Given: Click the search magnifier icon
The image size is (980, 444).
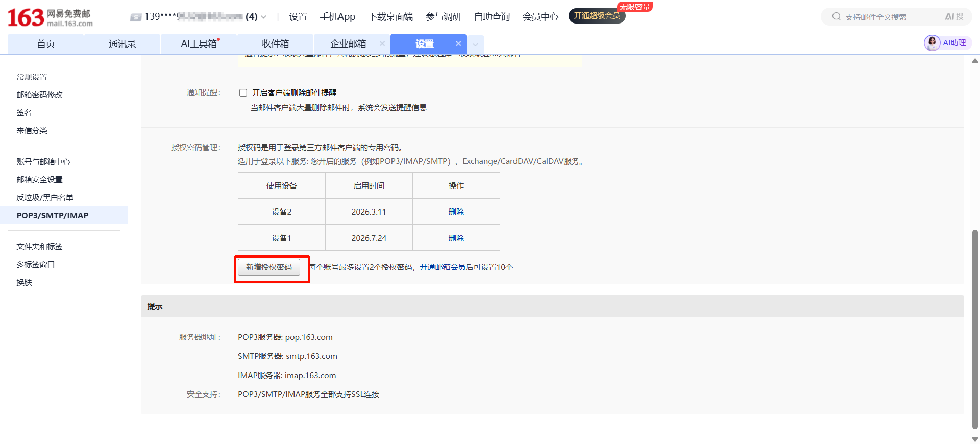Looking at the screenshot, I should pyautogui.click(x=836, y=17).
